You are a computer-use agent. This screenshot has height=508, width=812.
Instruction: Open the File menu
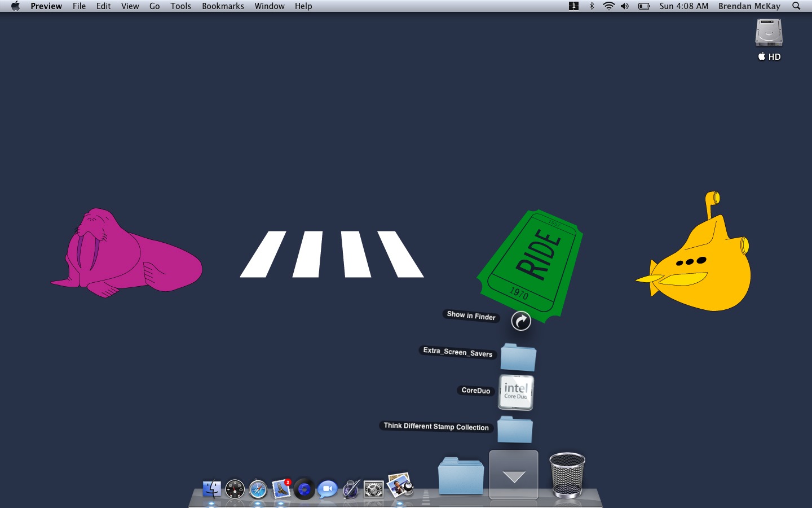click(x=79, y=6)
